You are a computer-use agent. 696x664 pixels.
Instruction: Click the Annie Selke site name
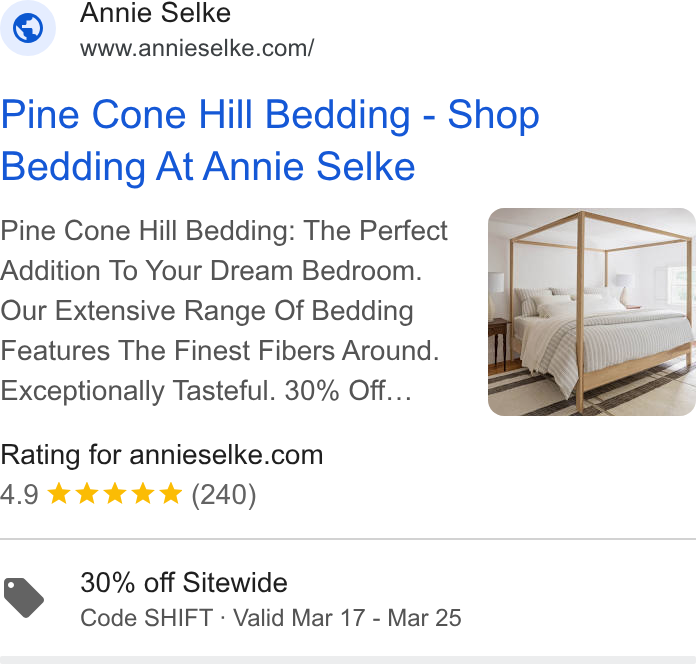[x=155, y=12]
